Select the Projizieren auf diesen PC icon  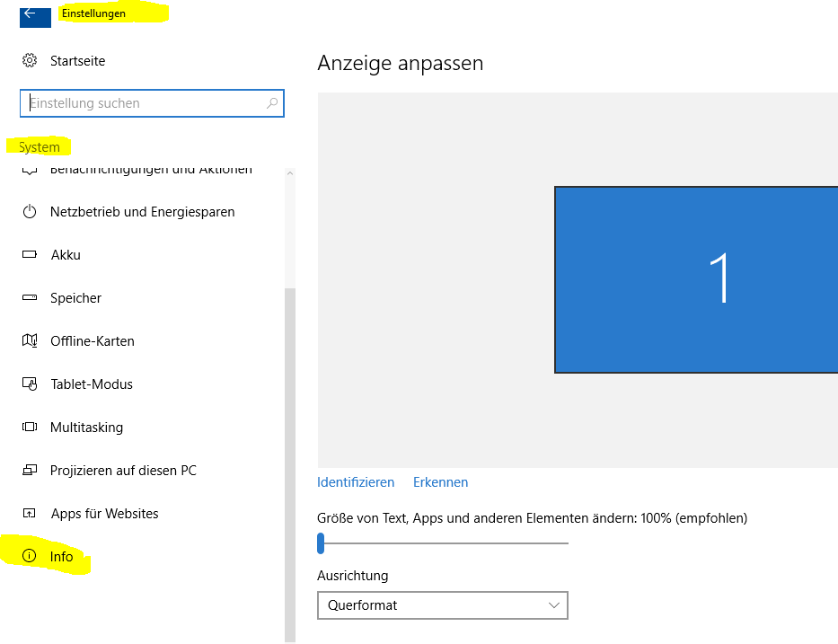point(30,470)
